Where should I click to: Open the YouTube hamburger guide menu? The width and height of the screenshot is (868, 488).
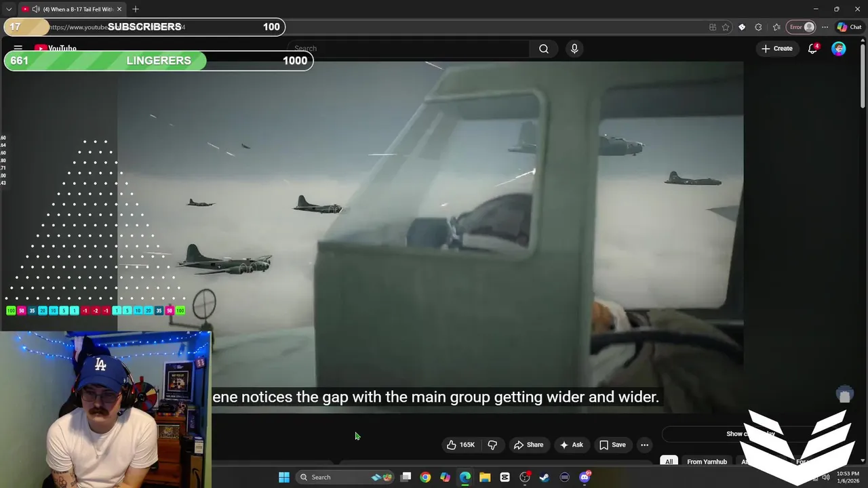(x=18, y=48)
